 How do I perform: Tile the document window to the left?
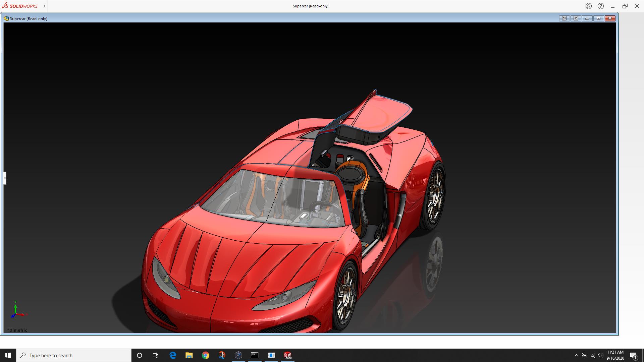coord(564,18)
